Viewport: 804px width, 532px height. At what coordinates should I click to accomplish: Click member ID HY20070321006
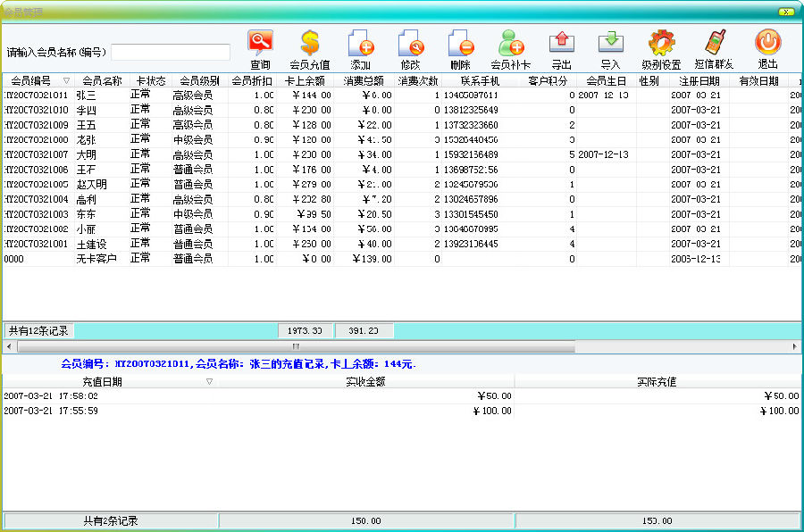tap(36, 169)
